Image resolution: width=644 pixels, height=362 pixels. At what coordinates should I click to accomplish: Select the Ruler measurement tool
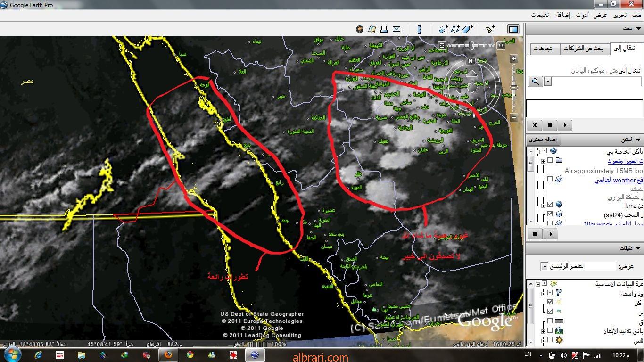[419, 29]
